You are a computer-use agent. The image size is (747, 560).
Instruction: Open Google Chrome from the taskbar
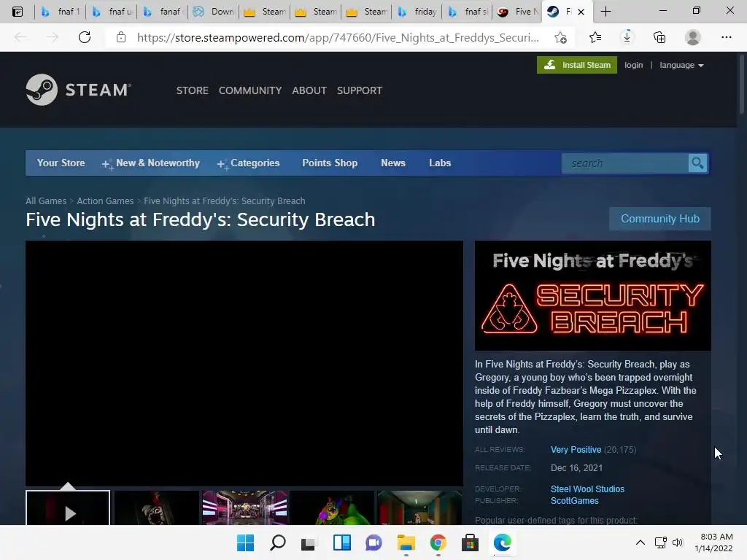click(x=438, y=542)
